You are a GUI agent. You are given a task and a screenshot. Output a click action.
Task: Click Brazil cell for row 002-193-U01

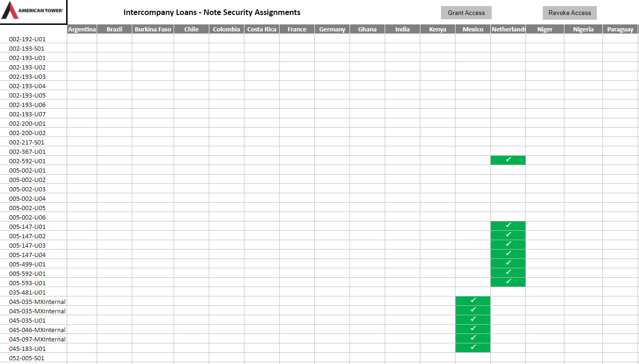114,57
